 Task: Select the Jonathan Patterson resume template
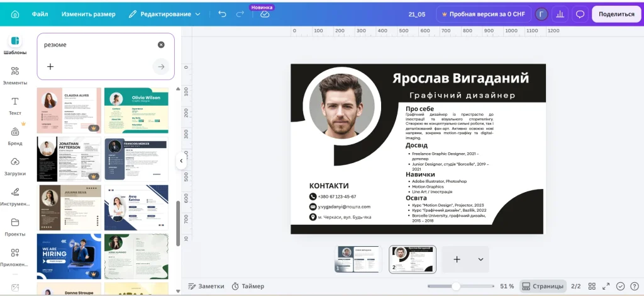tap(69, 159)
